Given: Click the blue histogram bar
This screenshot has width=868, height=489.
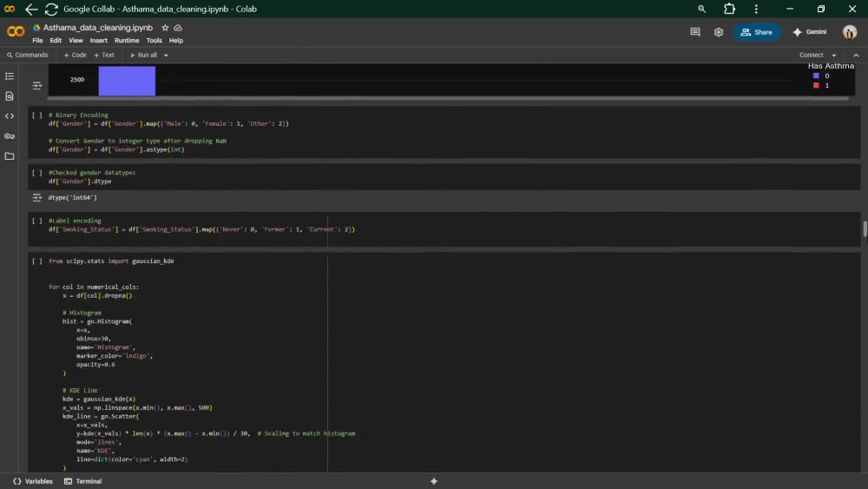Looking at the screenshot, I should click(127, 81).
